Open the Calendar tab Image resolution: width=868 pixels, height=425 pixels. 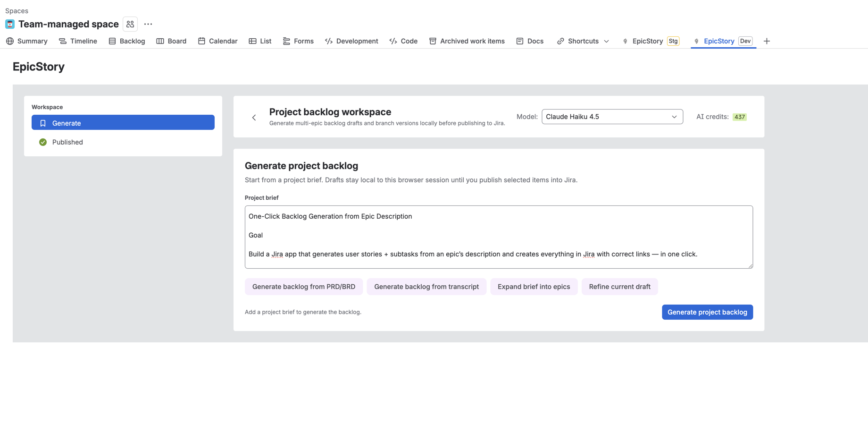point(217,41)
